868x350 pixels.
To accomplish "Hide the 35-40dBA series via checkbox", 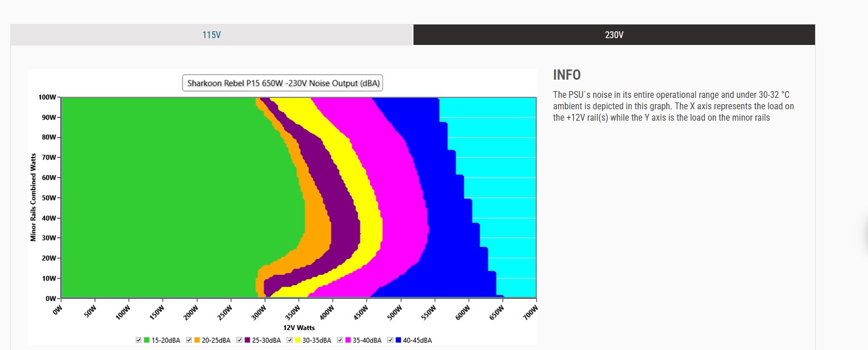I will click(x=340, y=340).
